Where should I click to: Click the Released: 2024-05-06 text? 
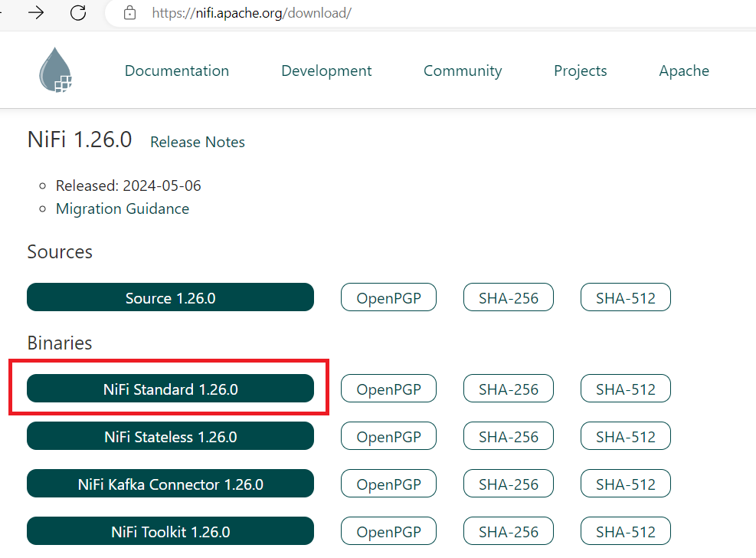pos(128,185)
